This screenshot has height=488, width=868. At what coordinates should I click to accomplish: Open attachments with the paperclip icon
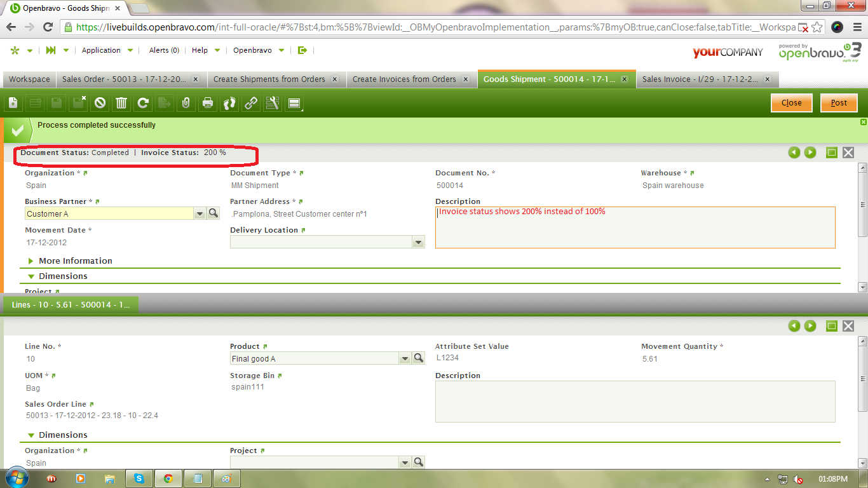186,103
